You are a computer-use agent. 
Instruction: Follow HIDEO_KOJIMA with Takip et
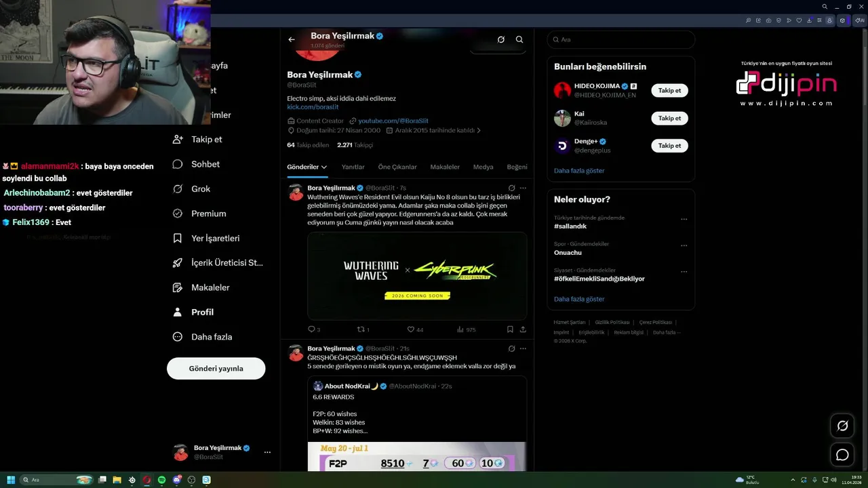669,90
